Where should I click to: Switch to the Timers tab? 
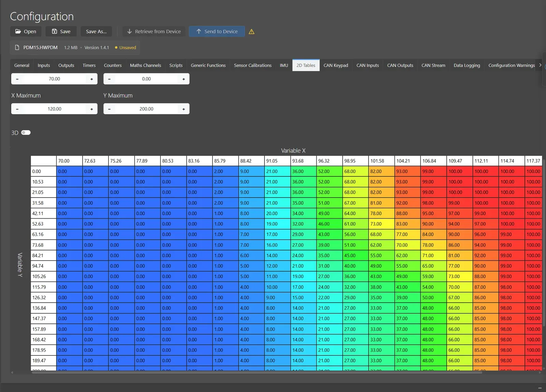coord(89,66)
